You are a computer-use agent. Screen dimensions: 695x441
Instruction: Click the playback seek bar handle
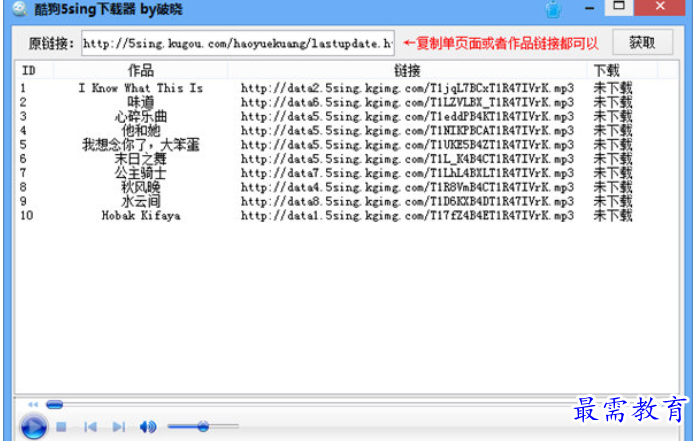pyautogui.click(x=55, y=404)
